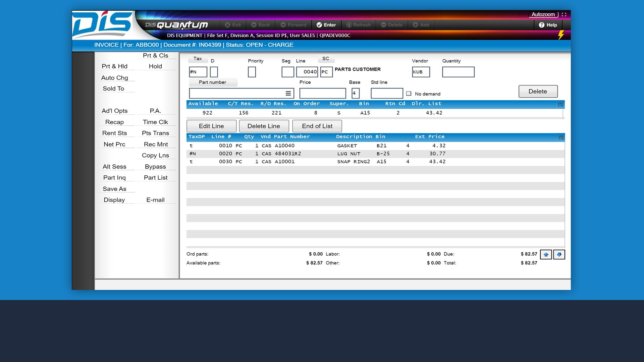Click the Quantity input field
Image resolution: width=644 pixels, height=362 pixels.
(x=458, y=72)
